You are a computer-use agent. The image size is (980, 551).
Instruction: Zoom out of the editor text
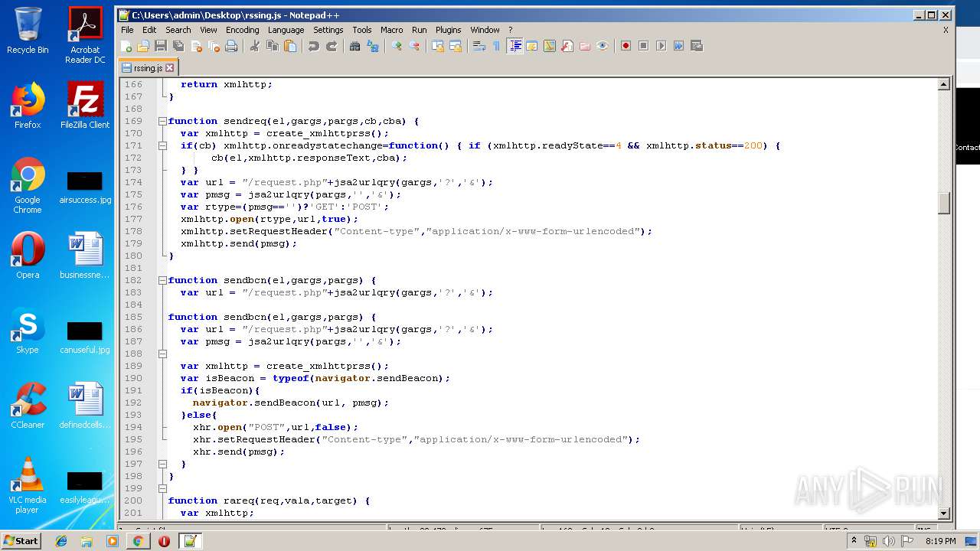point(414,46)
